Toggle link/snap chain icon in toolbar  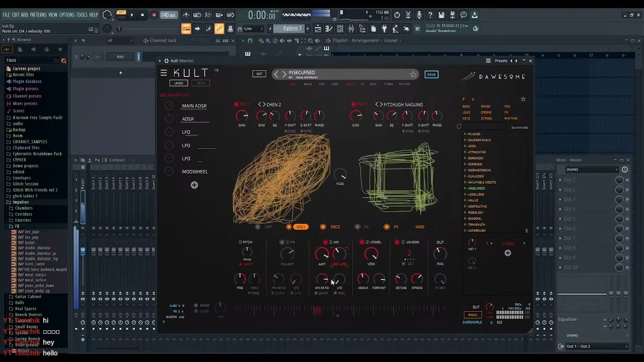(219, 29)
